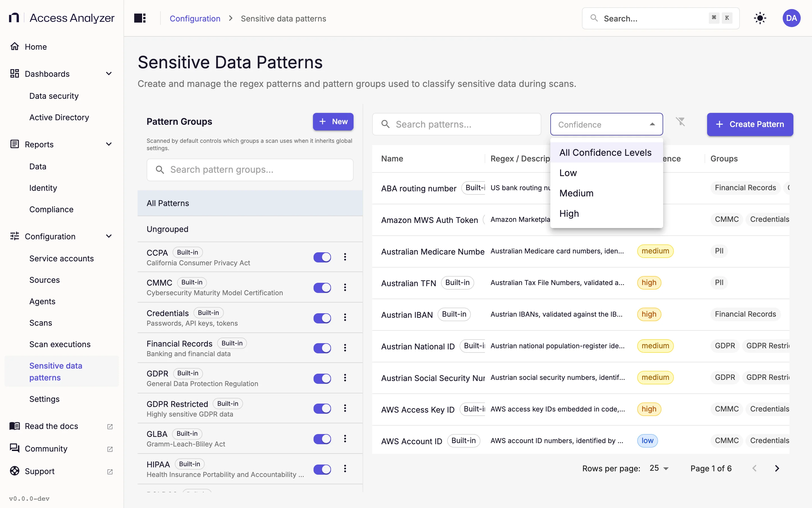This screenshot has width=812, height=508.
Task: Collapse the Configuration section chevron
Action: [x=109, y=236]
